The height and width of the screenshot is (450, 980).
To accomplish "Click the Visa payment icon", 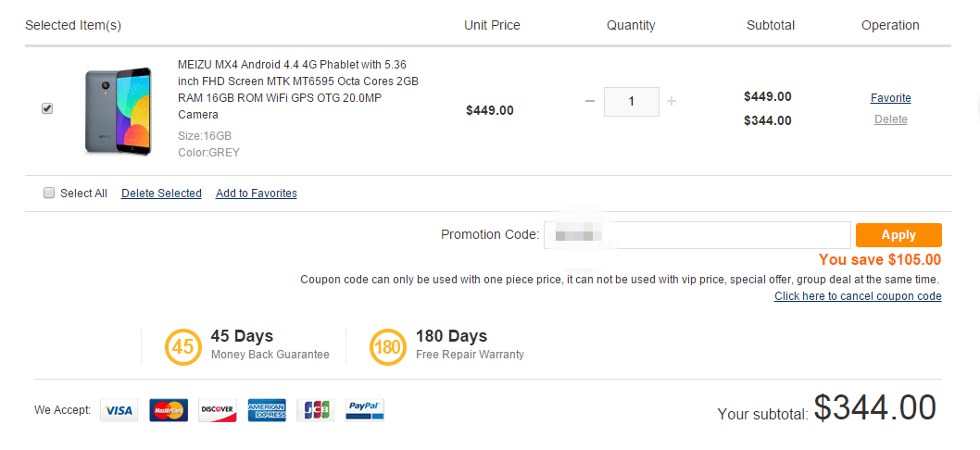I will 119,410.
